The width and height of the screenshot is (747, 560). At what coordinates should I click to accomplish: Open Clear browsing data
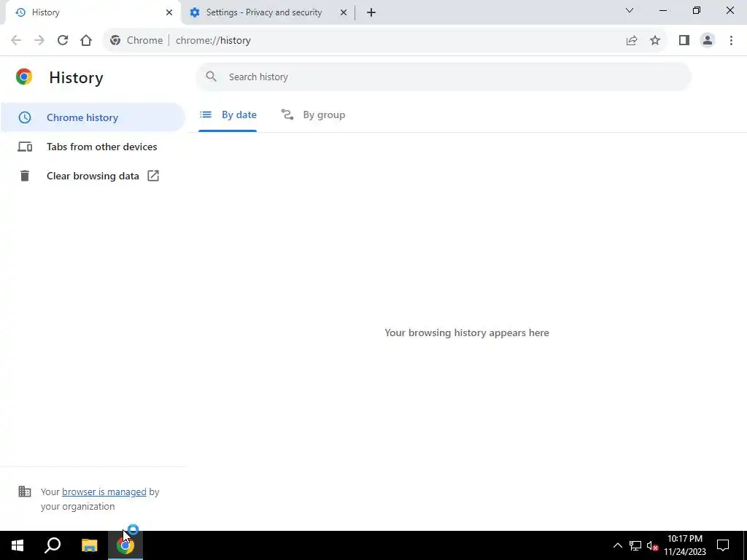(93, 176)
